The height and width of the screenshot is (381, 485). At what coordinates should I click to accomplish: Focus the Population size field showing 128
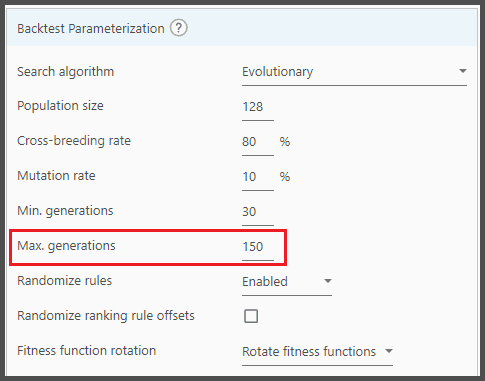[x=258, y=107]
